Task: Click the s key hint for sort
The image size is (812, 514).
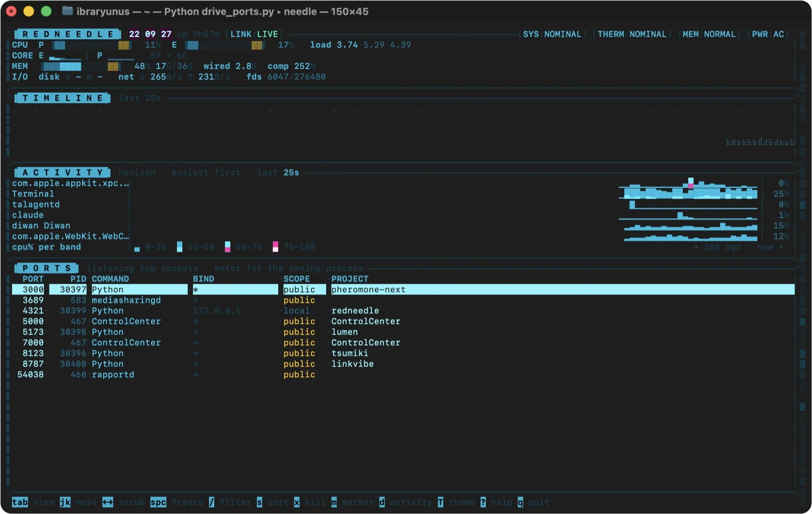Action: pyautogui.click(x=259, y=502)
